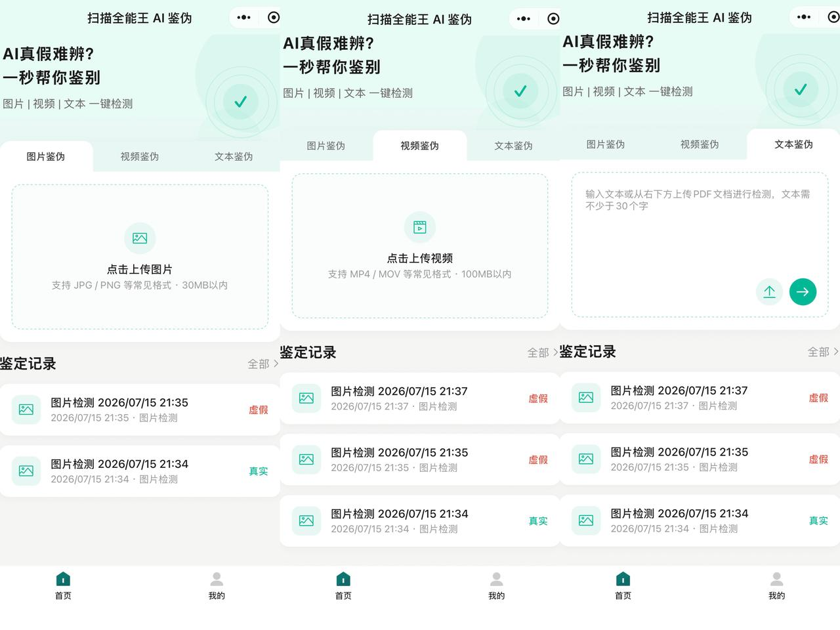Click 真实 label on middle screen's 21:34 record
The width and height of the screenshot is (840, 630).
tap(538, 521)
